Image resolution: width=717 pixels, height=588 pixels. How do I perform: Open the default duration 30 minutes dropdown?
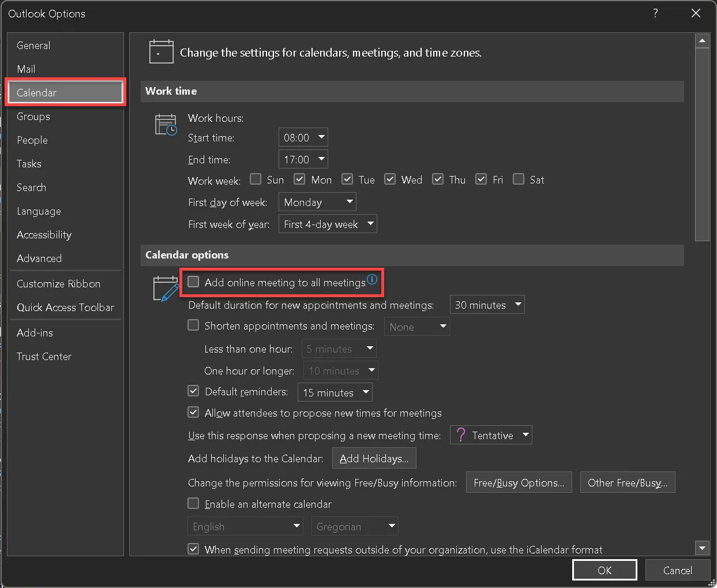click(487, 305)
